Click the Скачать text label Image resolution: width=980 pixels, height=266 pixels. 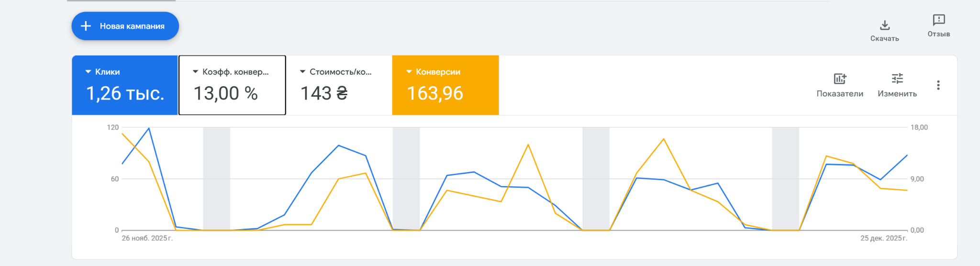pyautogui.click(x=885, y=39)
